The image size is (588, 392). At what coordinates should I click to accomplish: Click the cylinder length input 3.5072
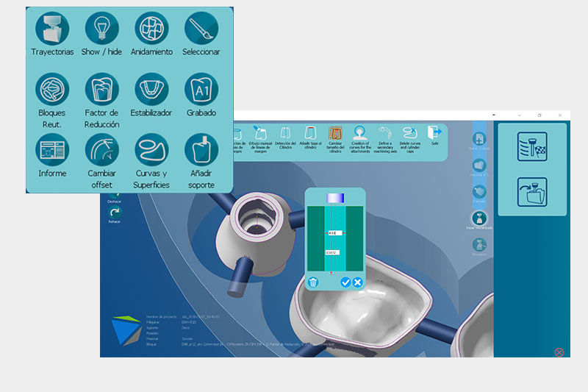click(332, 253)
